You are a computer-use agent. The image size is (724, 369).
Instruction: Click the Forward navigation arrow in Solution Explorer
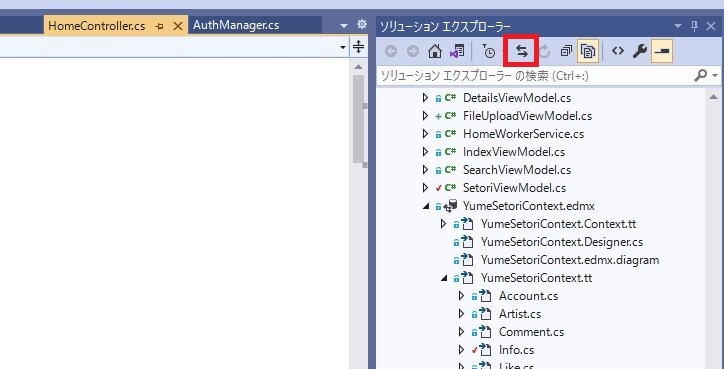pos(412,52)
